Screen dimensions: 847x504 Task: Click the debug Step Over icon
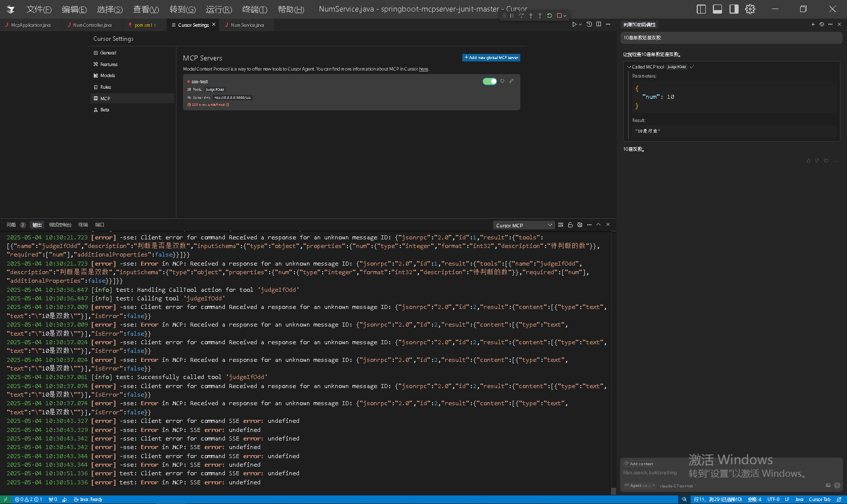point(521,16)
